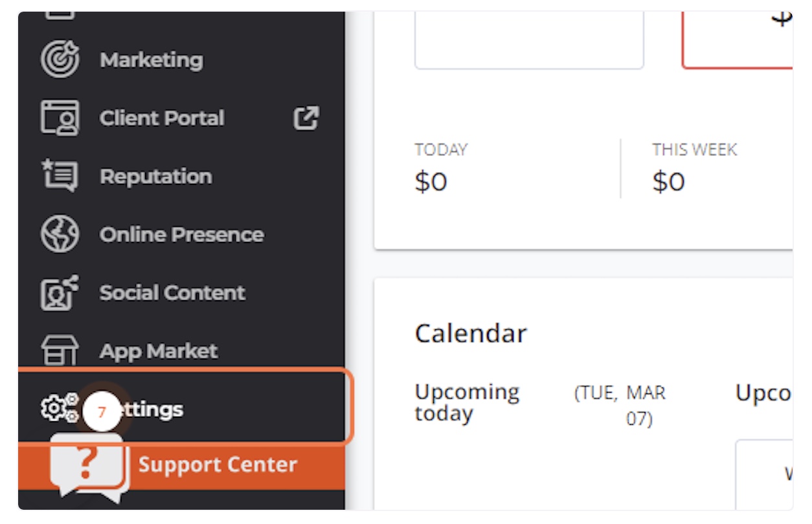Select the THIS WEEK $0 revenue figure
Image resolution: width=812 pixels, height=524 pixels.
click(668, 182)
